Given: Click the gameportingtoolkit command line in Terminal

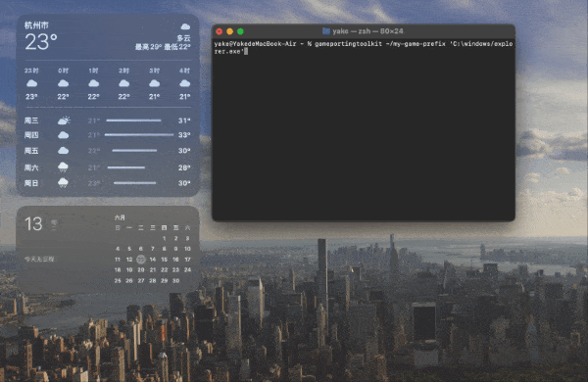Looking at the screenshot, I should pos(363,48).
